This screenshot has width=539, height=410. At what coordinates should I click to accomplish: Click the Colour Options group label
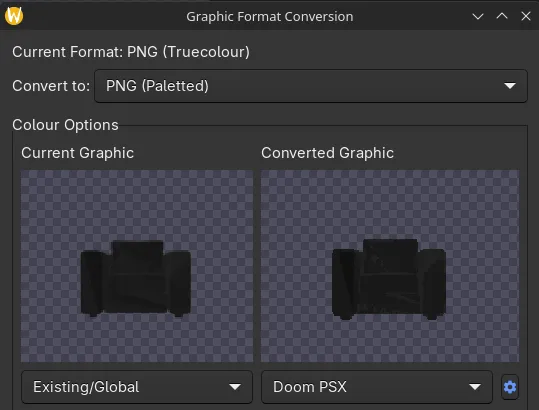[65, 125]
